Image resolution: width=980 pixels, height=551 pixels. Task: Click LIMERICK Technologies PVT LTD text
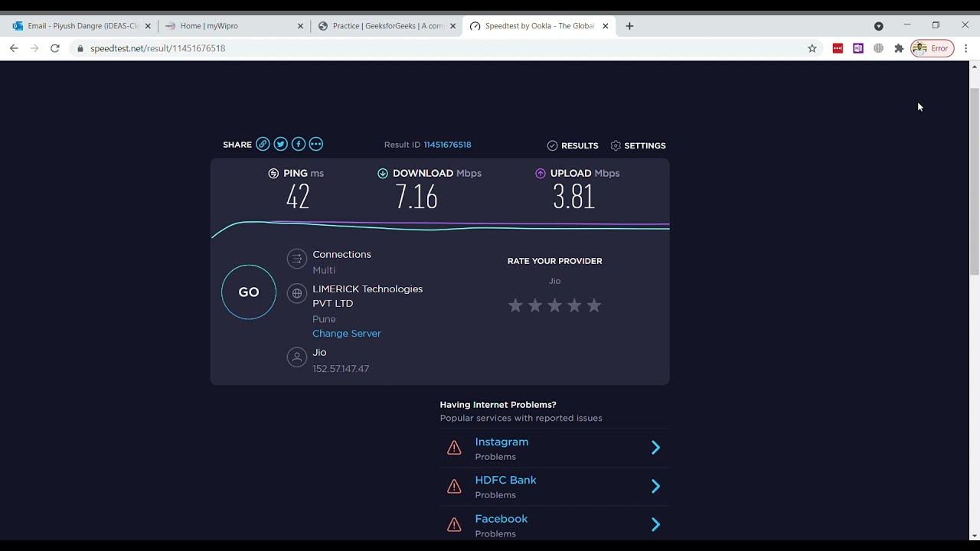point(367,296)
